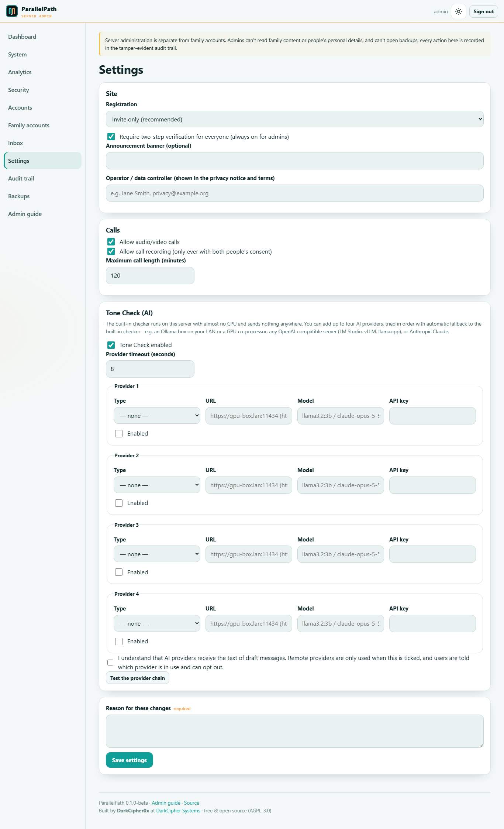The image size is (504, 829).
Task: Toggle two-step verification requirement checkbox
Action: 111,137
